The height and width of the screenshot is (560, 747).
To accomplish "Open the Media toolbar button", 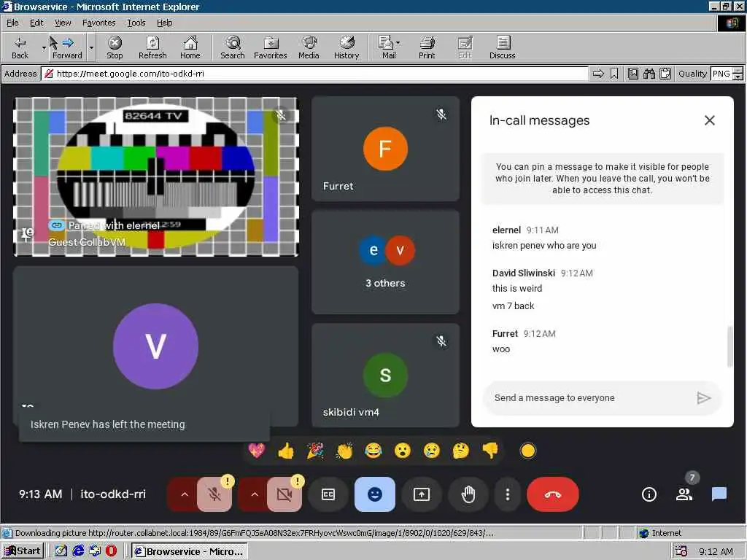I will (309, 47).
